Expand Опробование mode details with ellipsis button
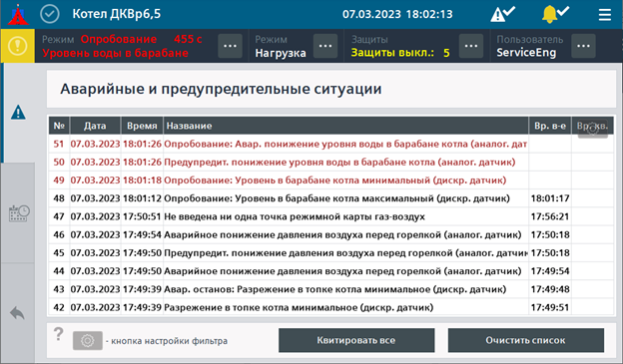 [230, 46]
